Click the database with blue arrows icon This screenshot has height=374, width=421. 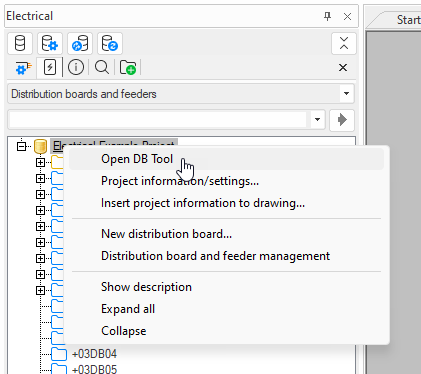point(80,43)
